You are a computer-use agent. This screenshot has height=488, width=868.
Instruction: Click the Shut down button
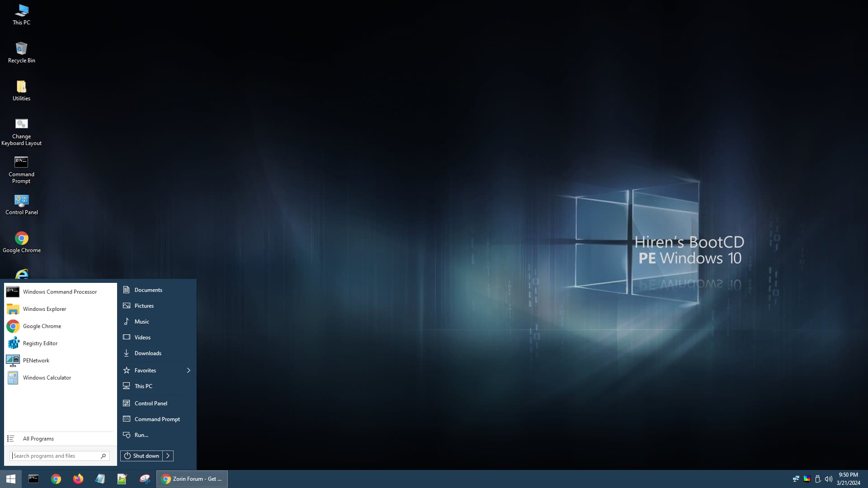[x=142, y=456]
